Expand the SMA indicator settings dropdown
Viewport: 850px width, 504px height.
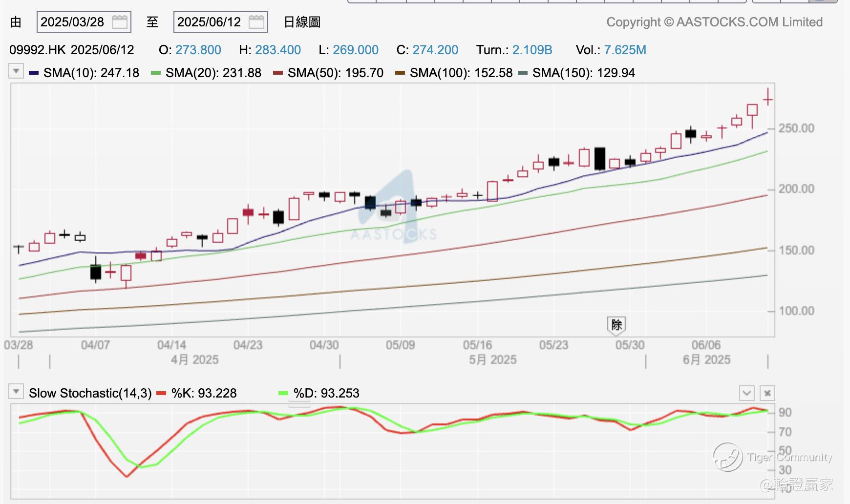click(16, 71)
